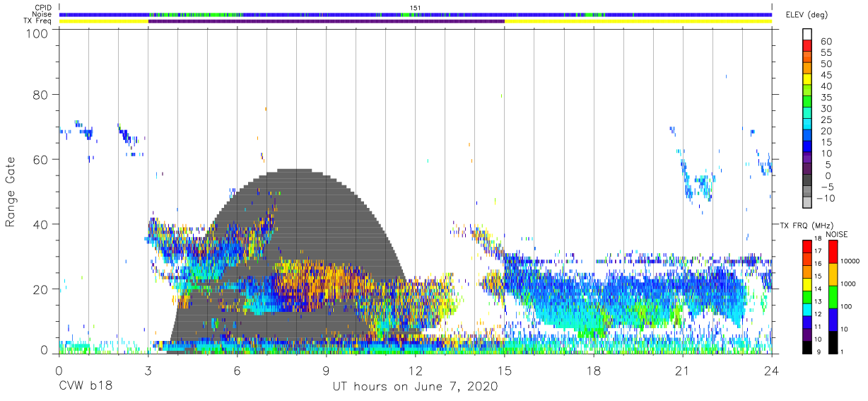
Task: Click the red 17–18 MHz segment of TX FRQ colorbar
Action: (x=807, y=246)
